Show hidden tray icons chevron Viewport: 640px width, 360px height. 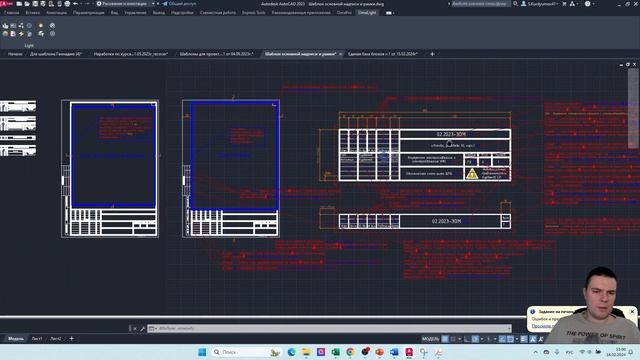tap(536, 352)
